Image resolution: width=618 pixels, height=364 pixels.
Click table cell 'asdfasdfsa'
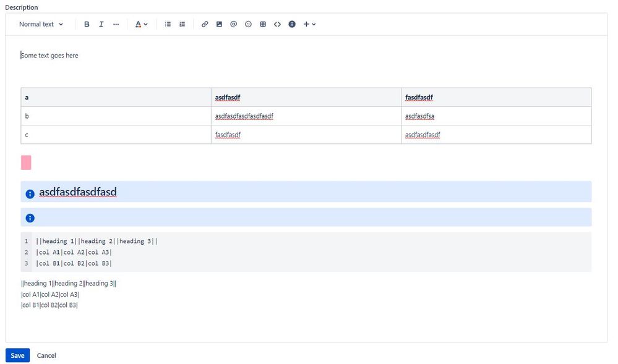click(x=496, y=116)
